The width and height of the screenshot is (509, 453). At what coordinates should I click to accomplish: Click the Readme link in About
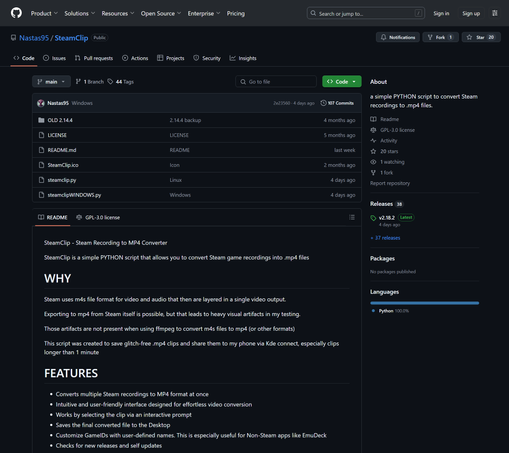(385, 119)
